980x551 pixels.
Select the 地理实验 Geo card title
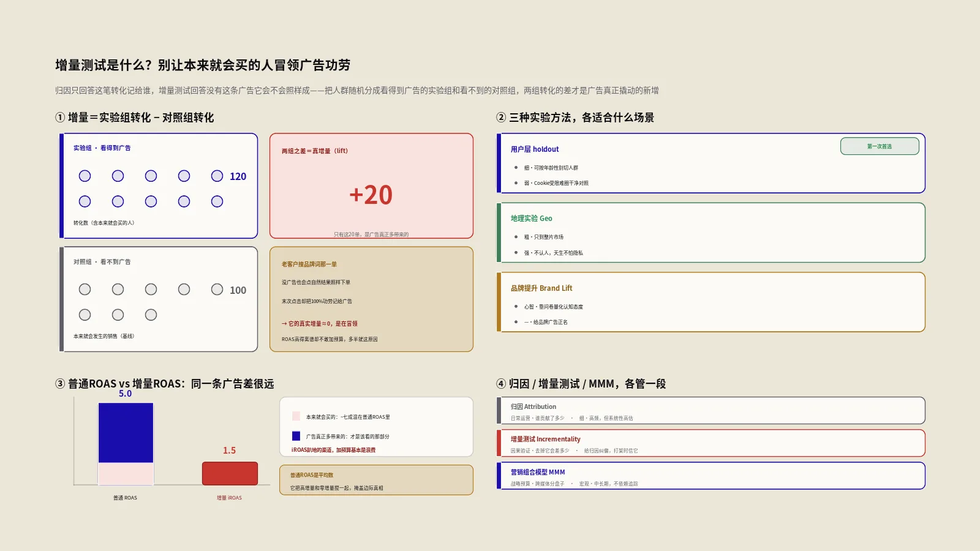532,219
